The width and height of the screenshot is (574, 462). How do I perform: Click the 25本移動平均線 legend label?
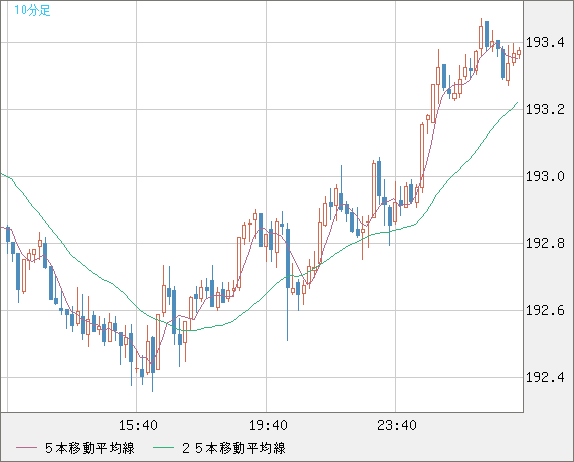tap(234, 448)
